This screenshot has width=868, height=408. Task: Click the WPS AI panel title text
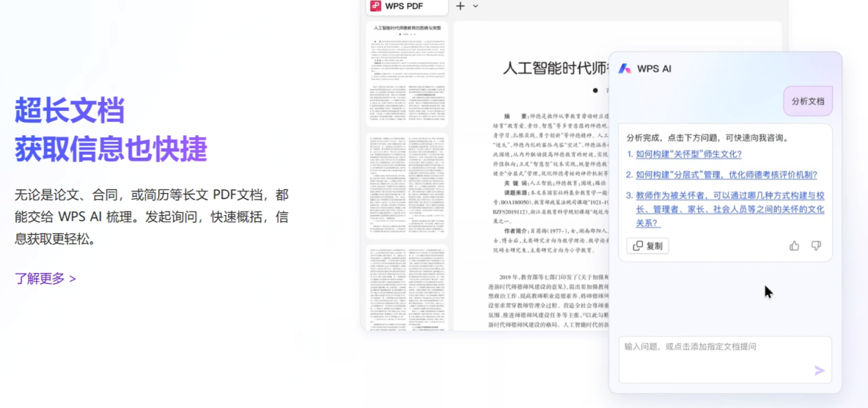click(654, 69)
